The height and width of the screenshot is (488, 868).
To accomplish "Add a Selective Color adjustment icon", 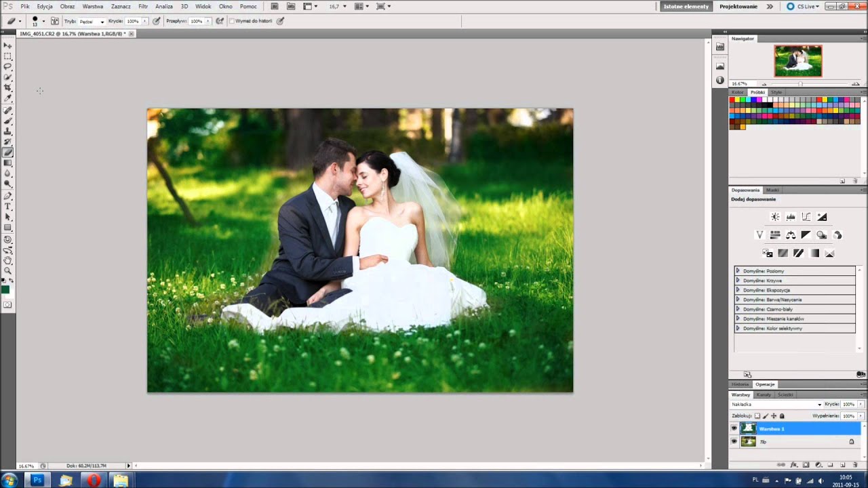I will [x=829, y=253].
